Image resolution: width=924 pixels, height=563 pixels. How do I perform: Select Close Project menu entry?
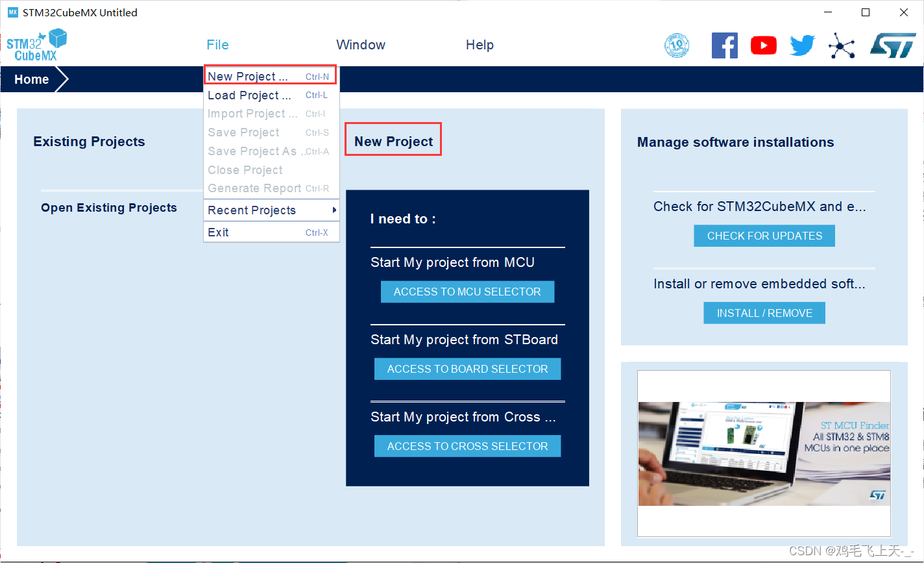tap(271, 170)
